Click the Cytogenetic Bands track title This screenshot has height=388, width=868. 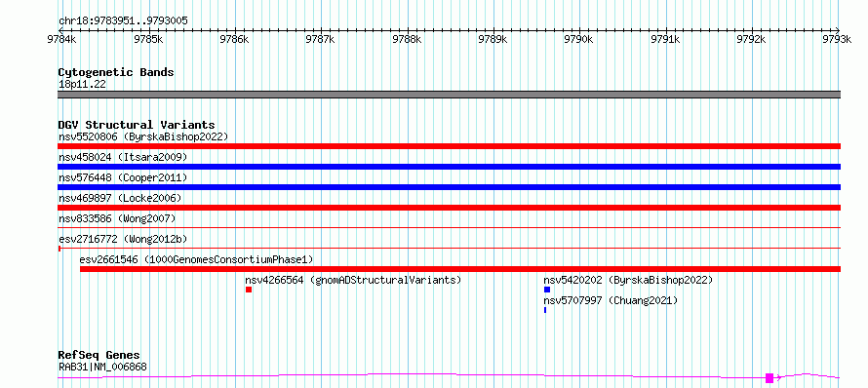tap(116, 72)
